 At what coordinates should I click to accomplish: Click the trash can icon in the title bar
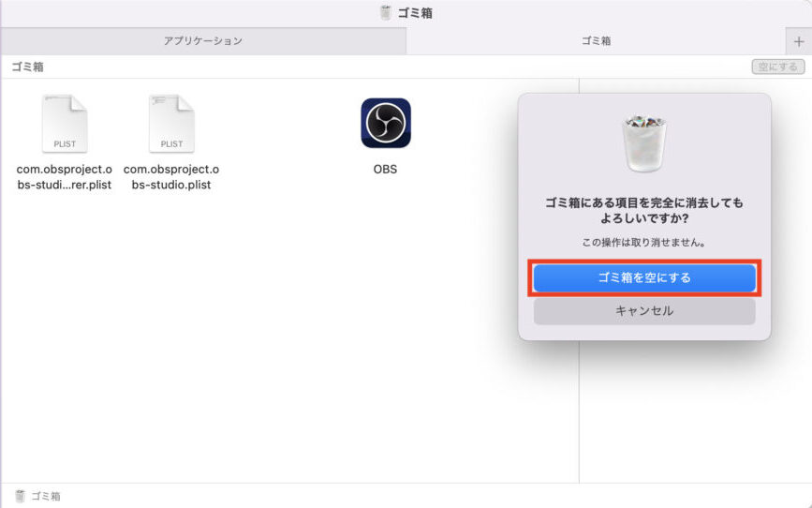click(385, 12)
